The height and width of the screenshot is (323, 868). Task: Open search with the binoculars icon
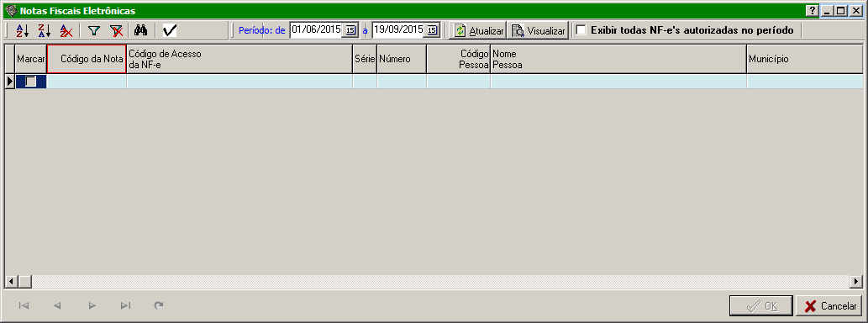point(140,30)
